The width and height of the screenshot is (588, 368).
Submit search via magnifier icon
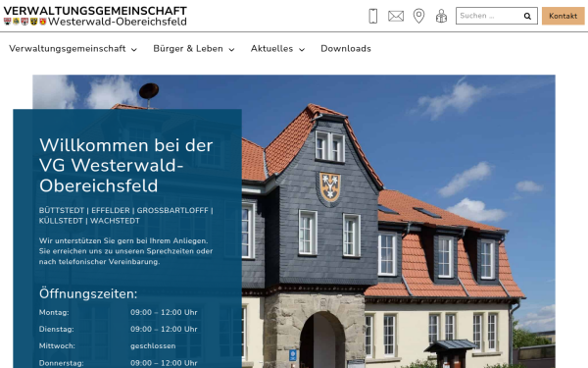click(527, 16)
